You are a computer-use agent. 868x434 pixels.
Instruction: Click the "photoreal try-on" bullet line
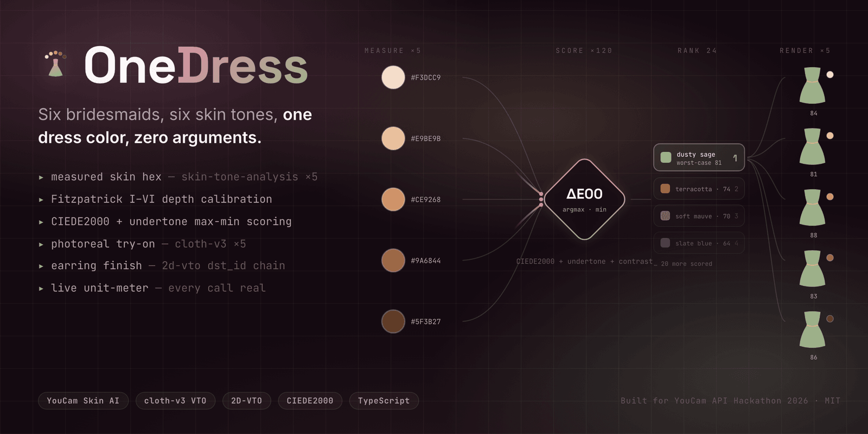pos(142,244)
